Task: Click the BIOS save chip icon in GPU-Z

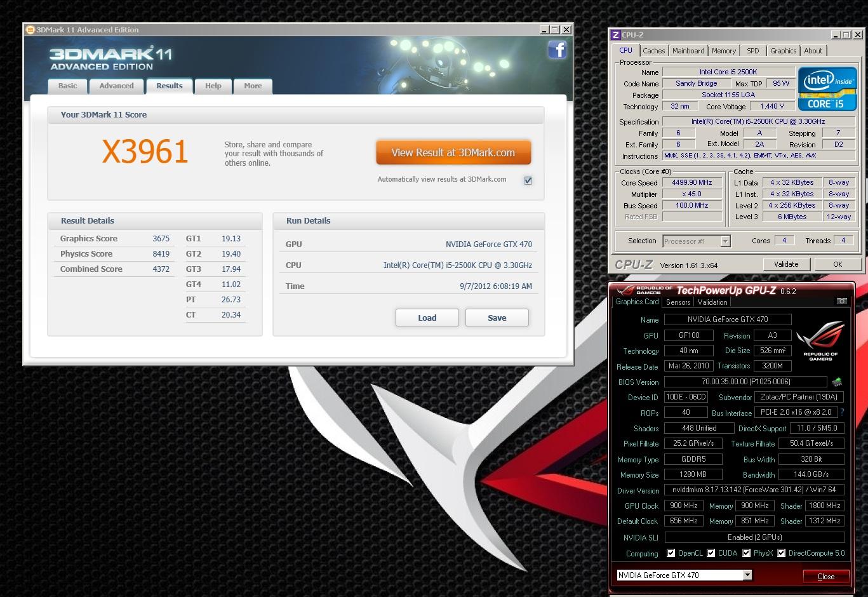Action: click(x=837, y=382)
